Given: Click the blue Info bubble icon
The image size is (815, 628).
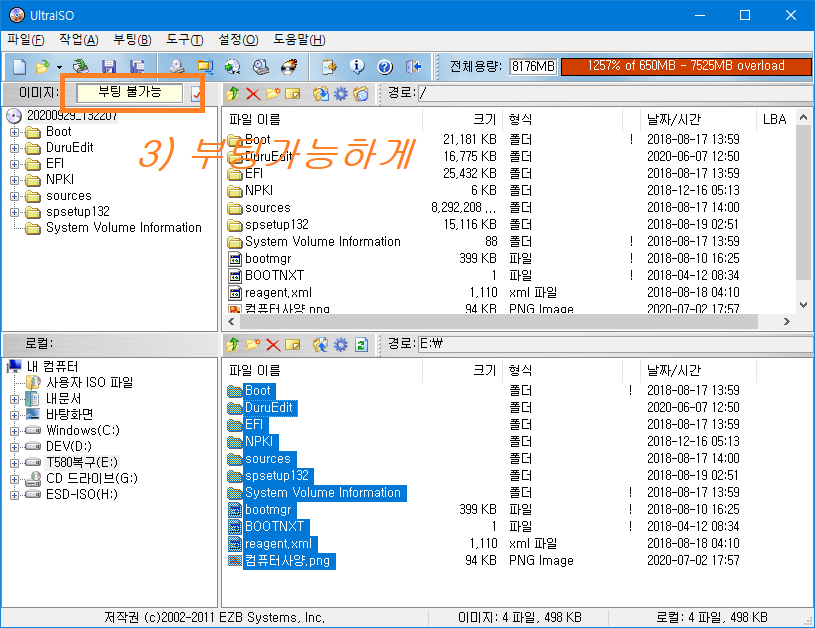Looking at the screenshot, I should point(357,67).
